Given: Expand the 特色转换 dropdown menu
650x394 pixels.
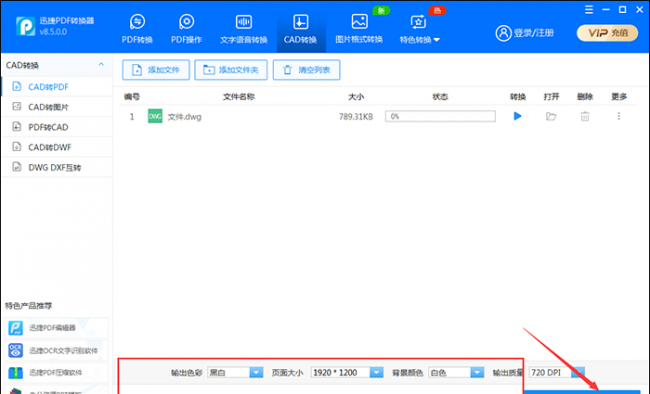Looking at the screenshot, I should click(x=419, y=29).
